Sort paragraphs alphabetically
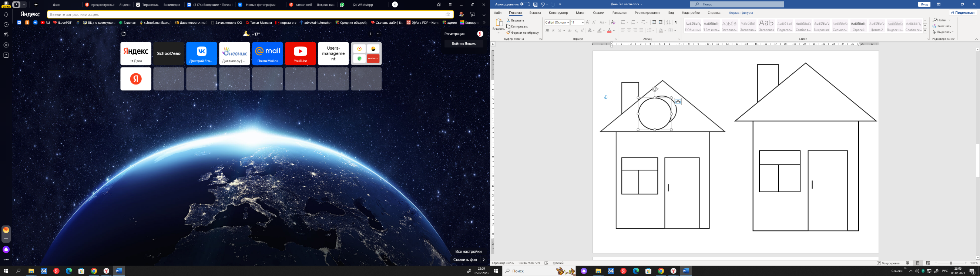This screenshot has width=980, height=276. (x=668, y=23)
